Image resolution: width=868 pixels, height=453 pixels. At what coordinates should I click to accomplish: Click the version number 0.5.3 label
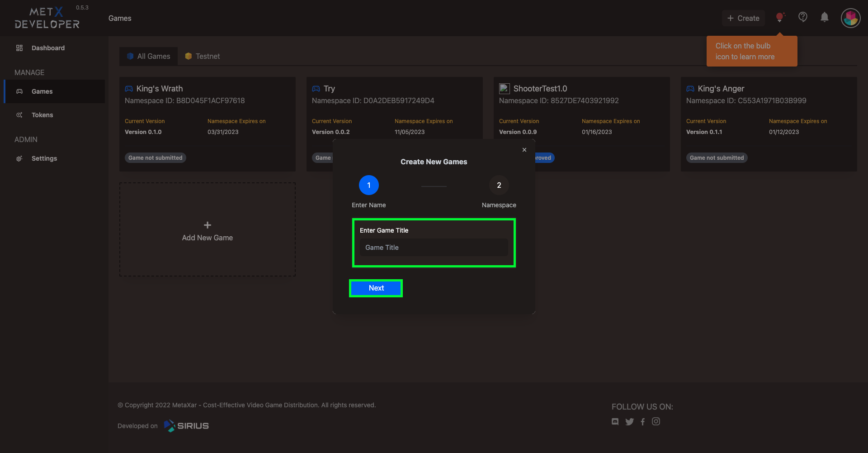[x=82, y=8]
